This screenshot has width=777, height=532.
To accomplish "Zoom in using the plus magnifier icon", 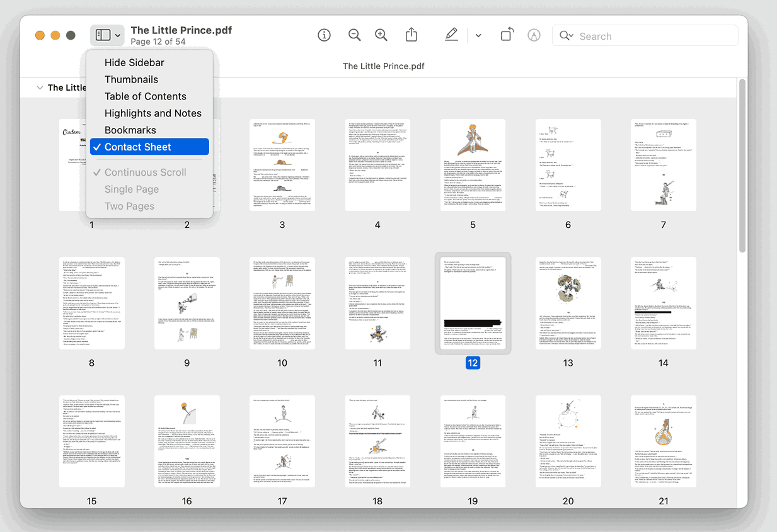I will 381,35.
